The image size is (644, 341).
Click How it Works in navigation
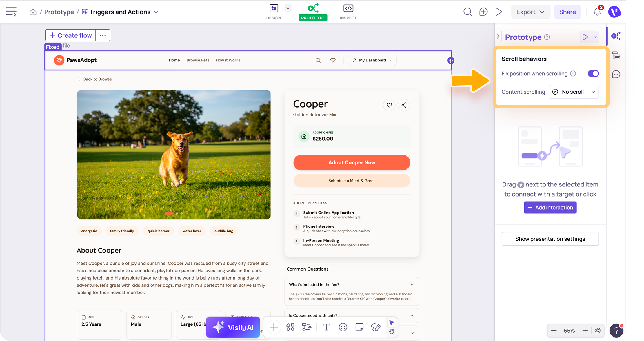tap(228, 60)
